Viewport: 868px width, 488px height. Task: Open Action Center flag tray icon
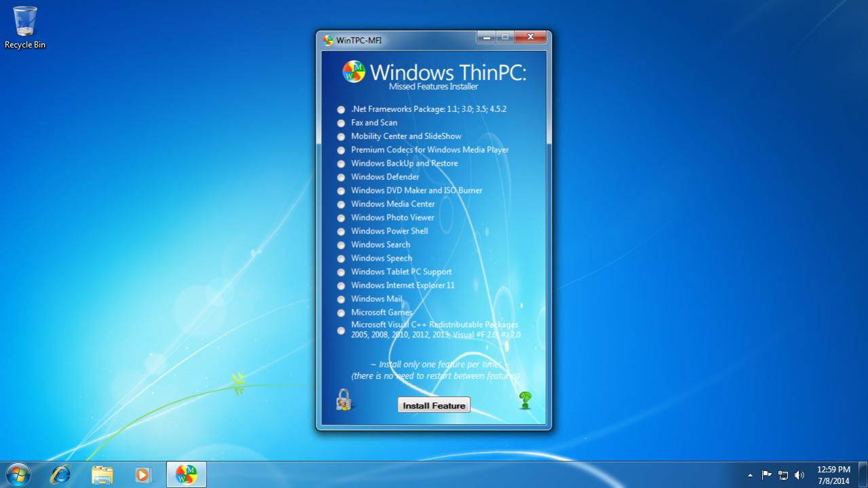(767, 475)
